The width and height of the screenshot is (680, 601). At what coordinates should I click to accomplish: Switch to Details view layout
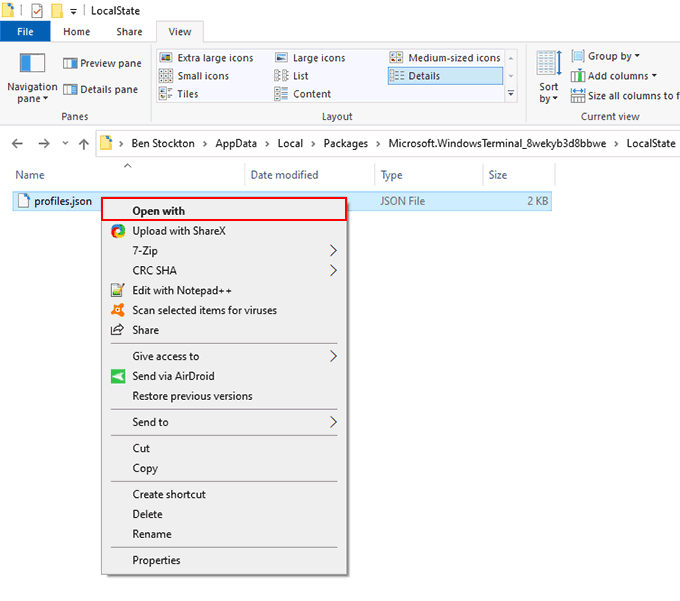(x=445, y=76)
